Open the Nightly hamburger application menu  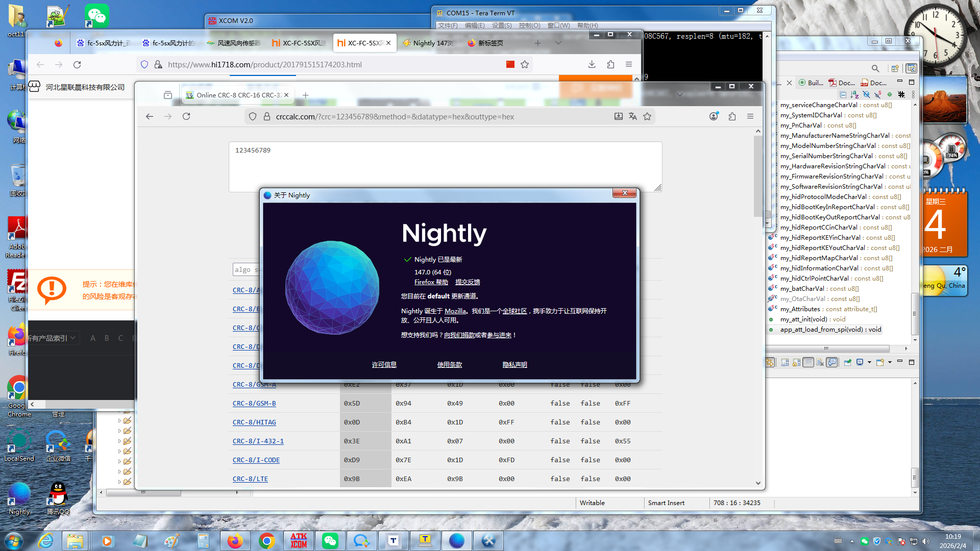[x=750, y=116]
